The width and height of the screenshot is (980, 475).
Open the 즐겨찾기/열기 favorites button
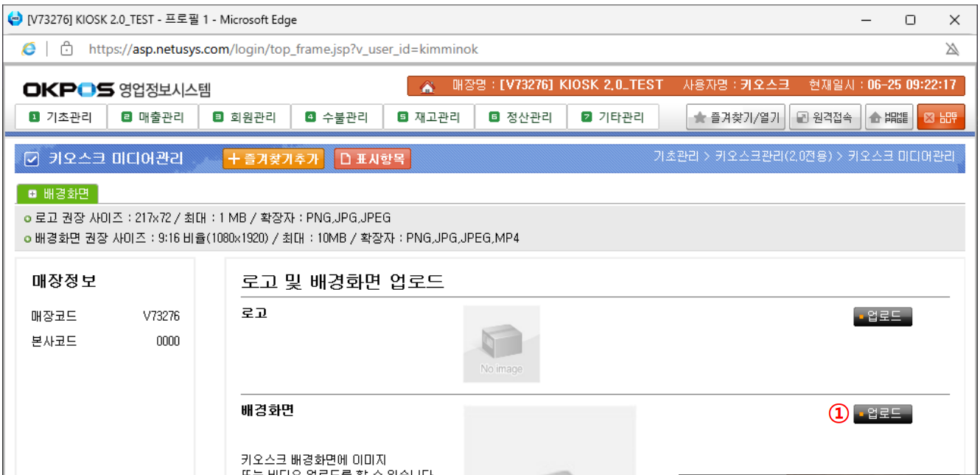736,117
